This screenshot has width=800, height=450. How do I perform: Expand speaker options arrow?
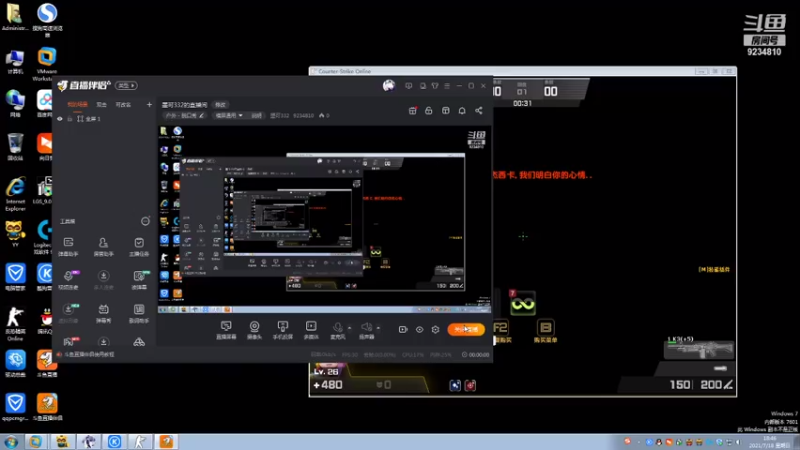(378, 328)
